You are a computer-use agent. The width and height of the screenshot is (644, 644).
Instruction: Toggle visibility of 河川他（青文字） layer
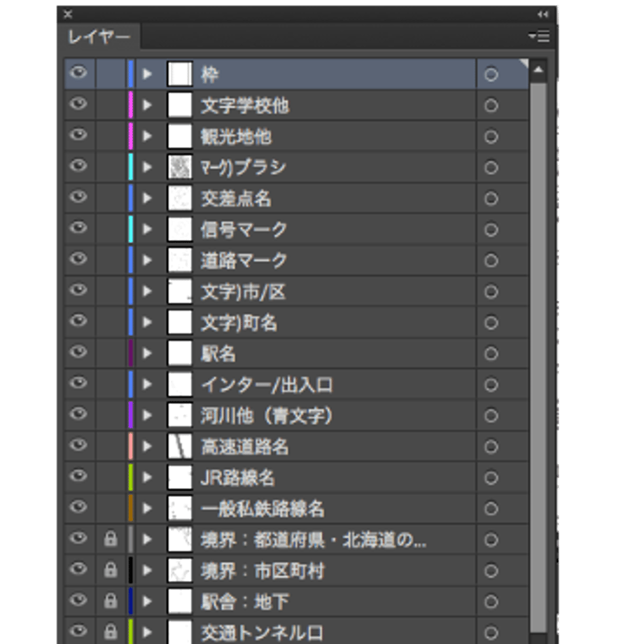[x=78, y=414]
